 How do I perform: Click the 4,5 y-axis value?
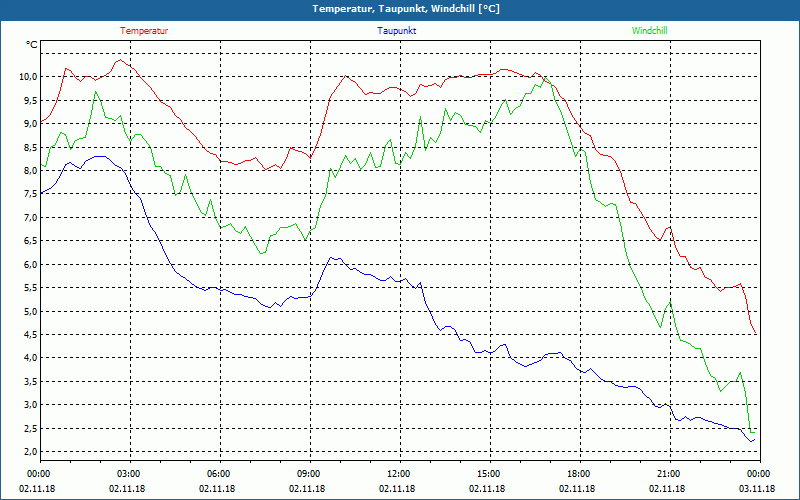pos(31,335)
